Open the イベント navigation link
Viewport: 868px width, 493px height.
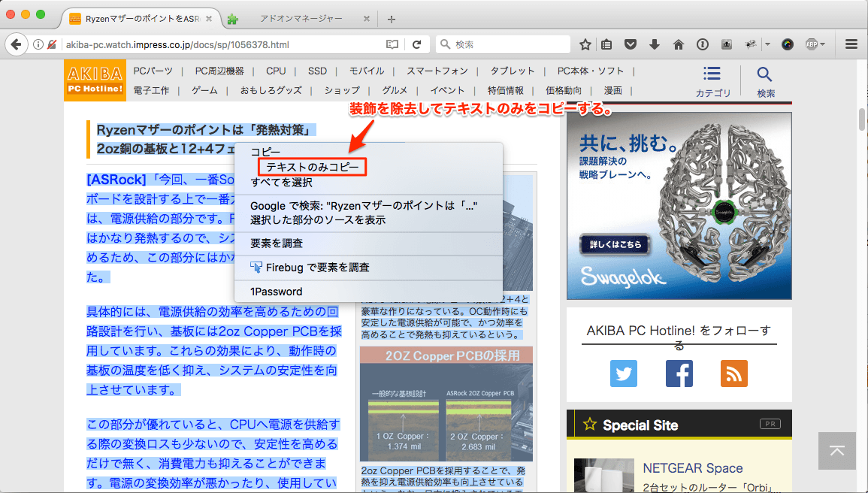[x=447, y=90]
